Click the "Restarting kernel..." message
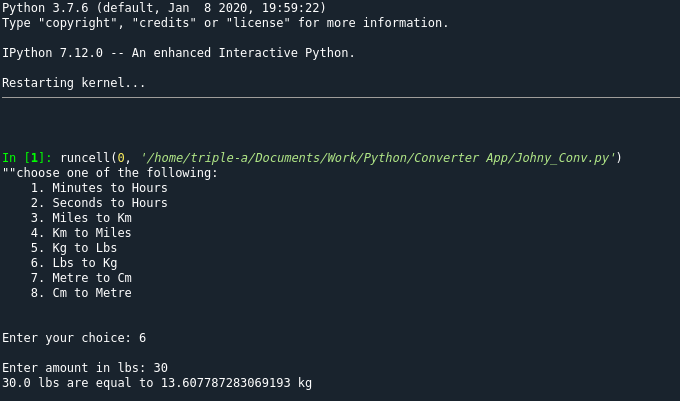Viewport: 680px width, 401px height. pyautogui.click(x=74, y=83)
